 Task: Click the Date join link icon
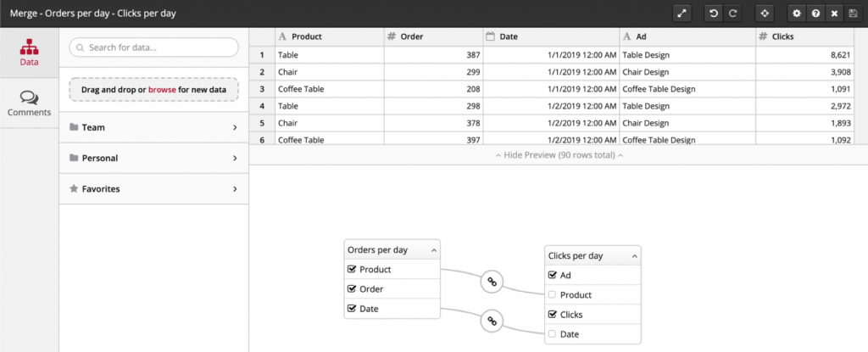tap(492, 321)
